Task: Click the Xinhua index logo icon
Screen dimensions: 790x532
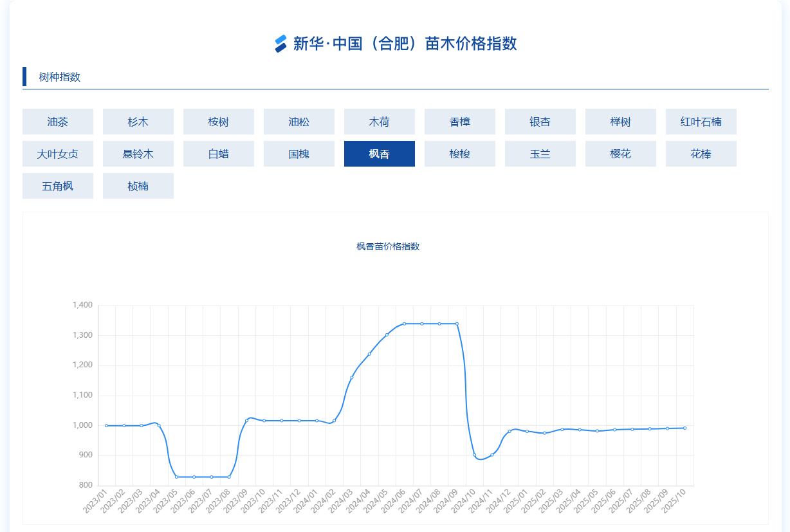Action: pos(280,44)
